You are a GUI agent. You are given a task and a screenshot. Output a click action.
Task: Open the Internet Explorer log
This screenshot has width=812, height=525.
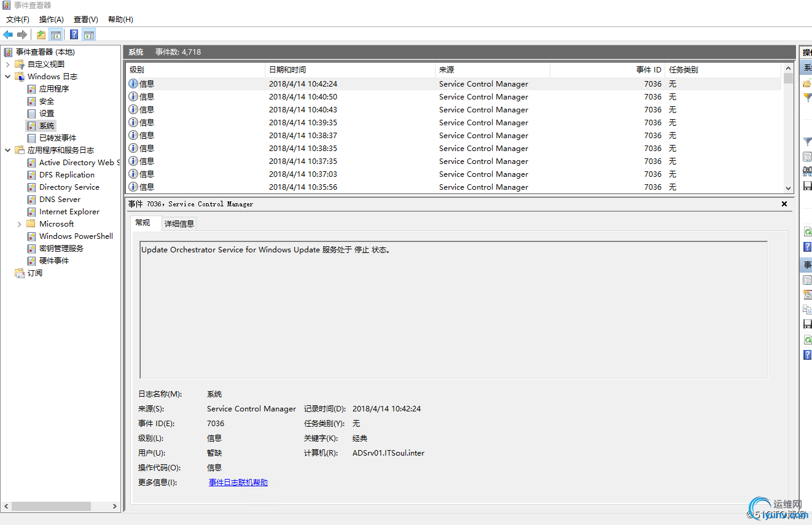(x=69, y=212)
